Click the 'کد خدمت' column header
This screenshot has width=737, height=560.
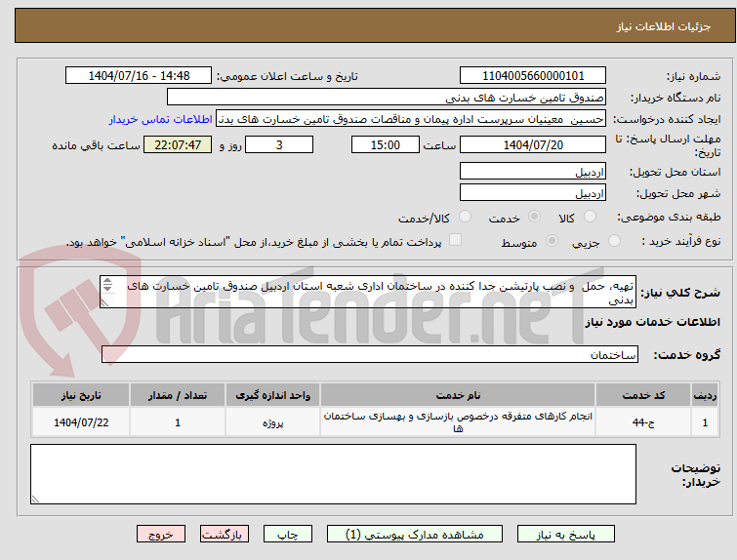click(643, 395)
